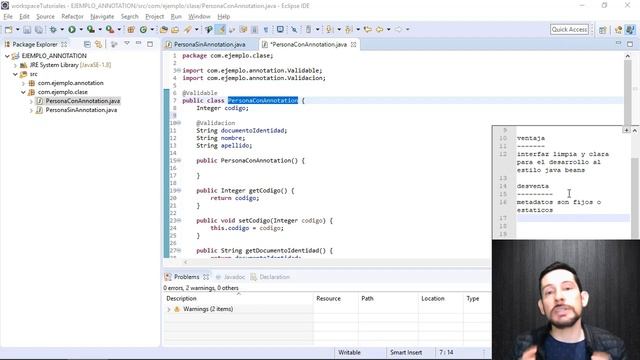Expand the Warnings (2 items) row
Screen dimensions: 640x360
pos(169,309)
